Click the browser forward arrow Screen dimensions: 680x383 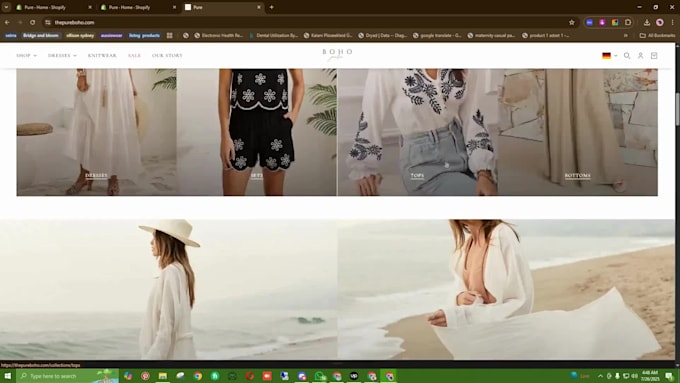point(20,22)
